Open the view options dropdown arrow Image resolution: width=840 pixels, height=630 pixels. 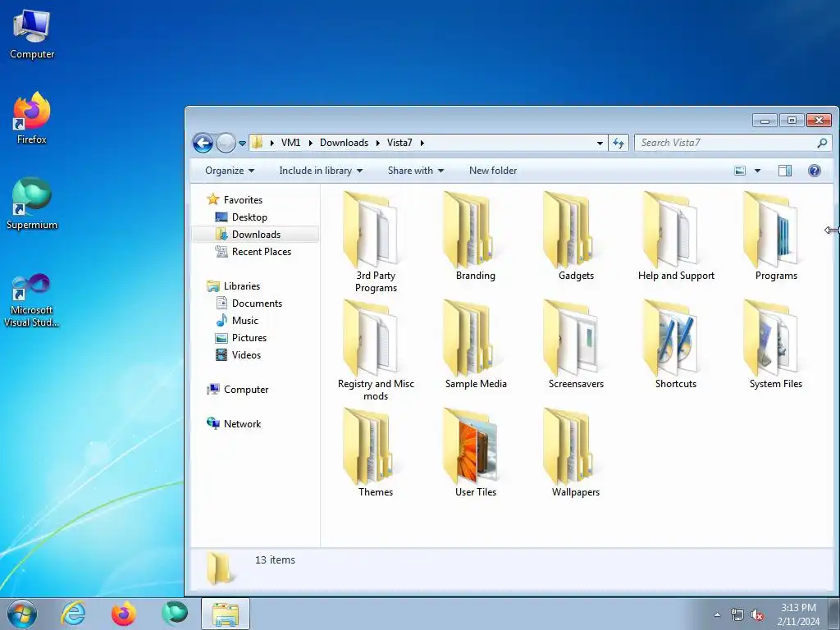tap(757, 171)
